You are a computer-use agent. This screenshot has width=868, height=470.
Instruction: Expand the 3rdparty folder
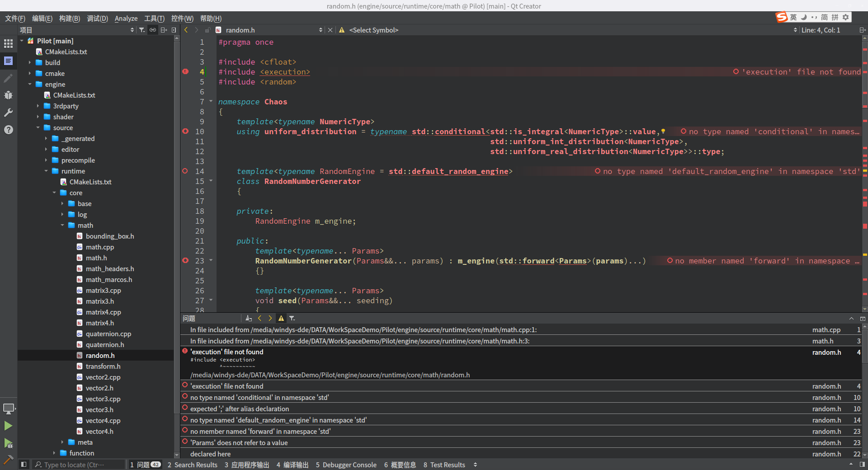coord(38,106)
